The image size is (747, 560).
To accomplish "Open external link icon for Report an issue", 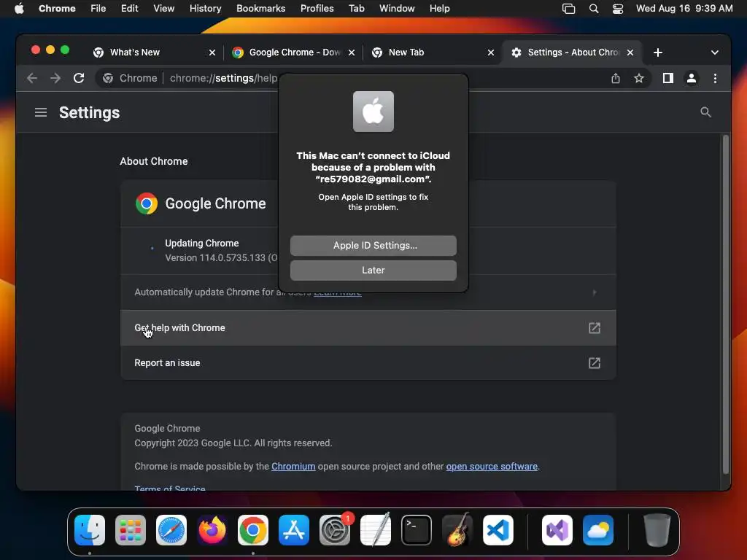I will [x=594, y=363].
